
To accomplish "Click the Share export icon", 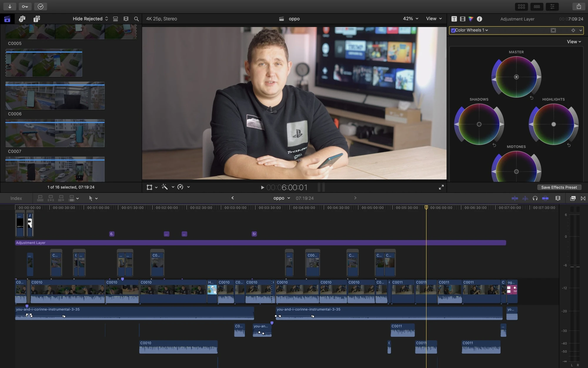I will (579, 6).
